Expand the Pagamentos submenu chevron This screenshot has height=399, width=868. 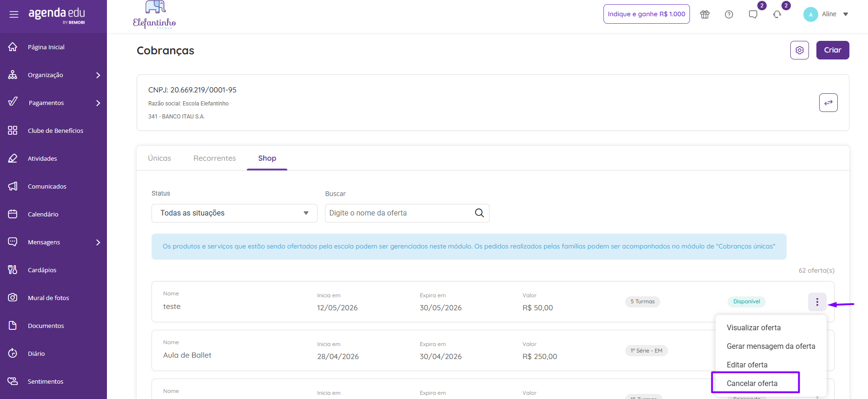point(98,103)
